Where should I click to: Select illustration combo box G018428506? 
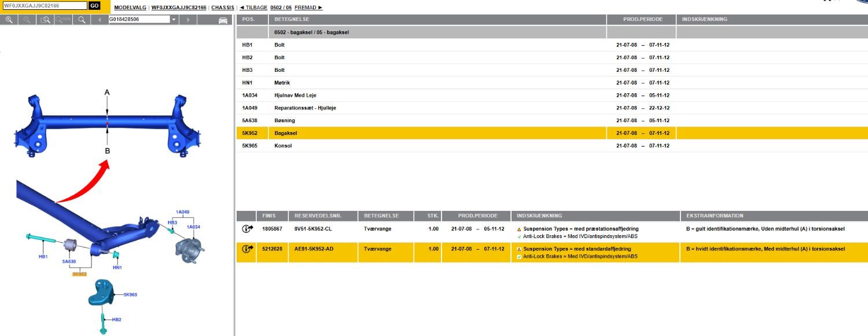tap(139, 20)
